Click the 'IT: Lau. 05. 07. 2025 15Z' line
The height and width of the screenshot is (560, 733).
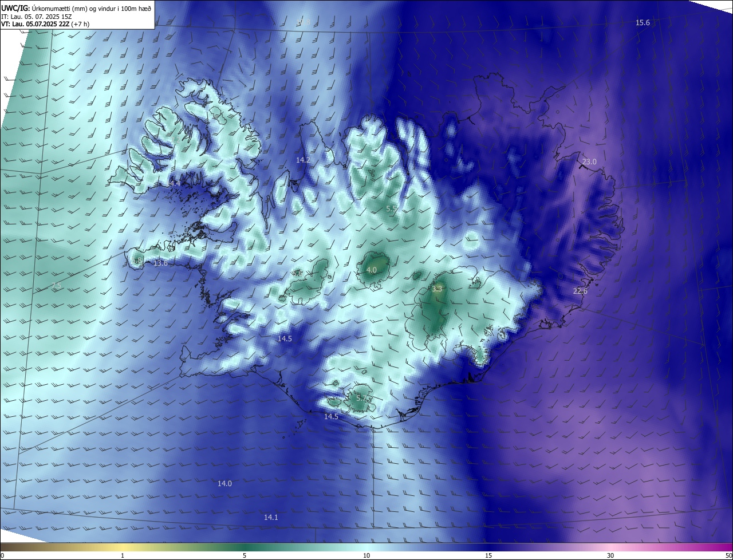(x=36, y=17)
